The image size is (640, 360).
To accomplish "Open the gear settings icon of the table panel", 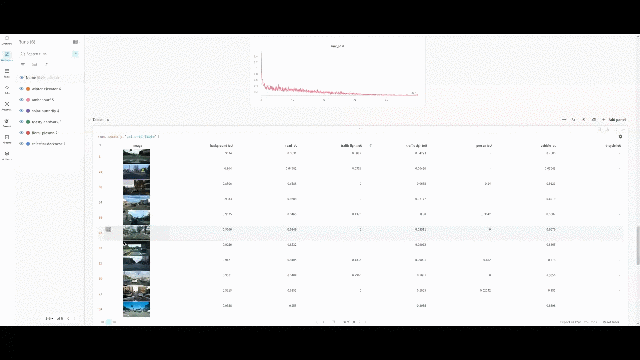I will [620, 137].
